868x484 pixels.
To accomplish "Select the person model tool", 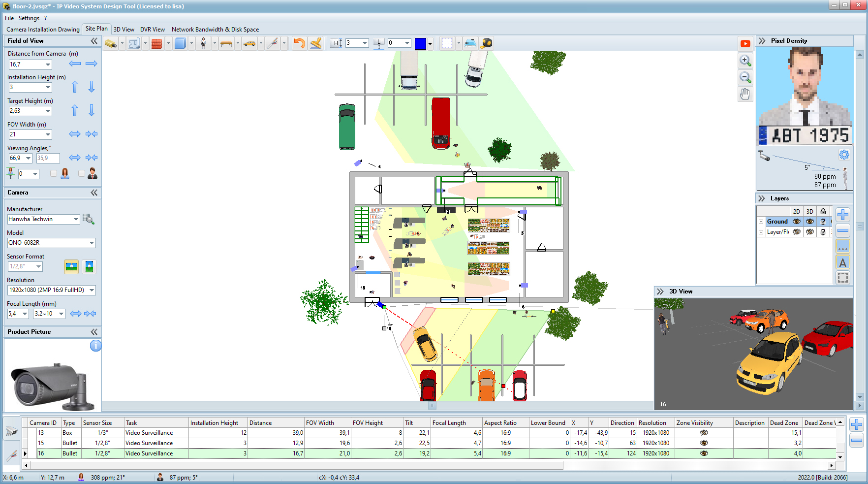I will (x=203, y=43).
